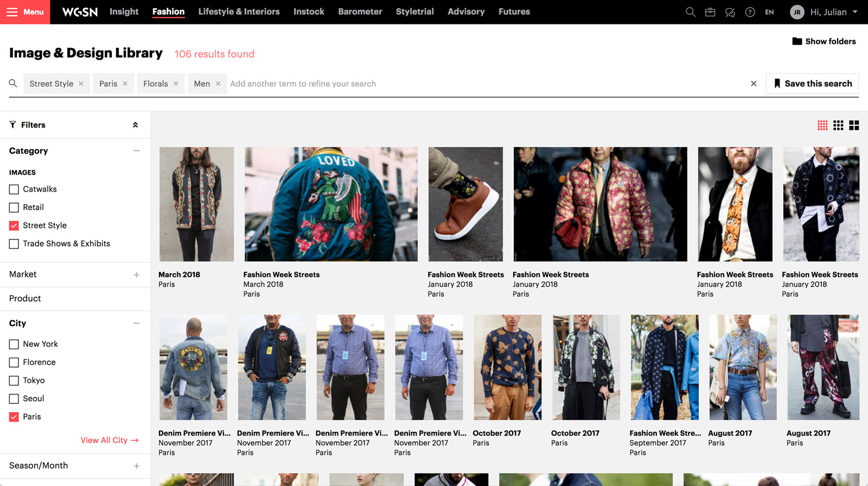This screenshot has height=486, width=868.
Task: Open the search magnifier in top navigation
Action: [690, 12]
